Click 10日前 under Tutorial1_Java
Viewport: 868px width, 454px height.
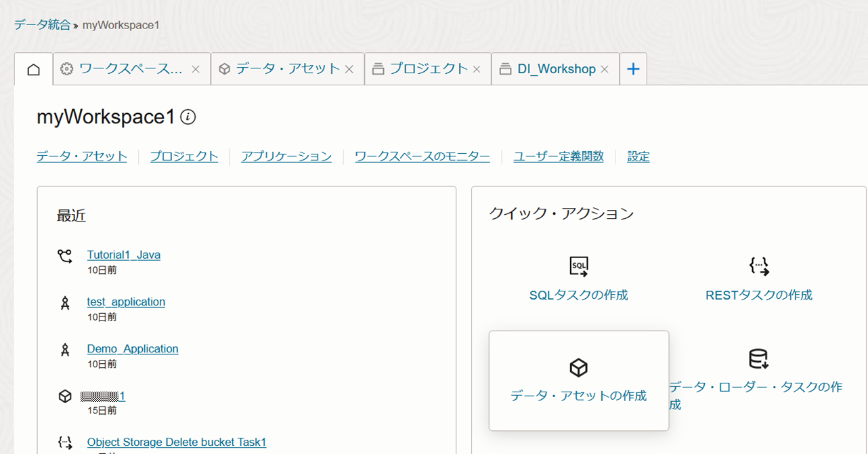102,270
